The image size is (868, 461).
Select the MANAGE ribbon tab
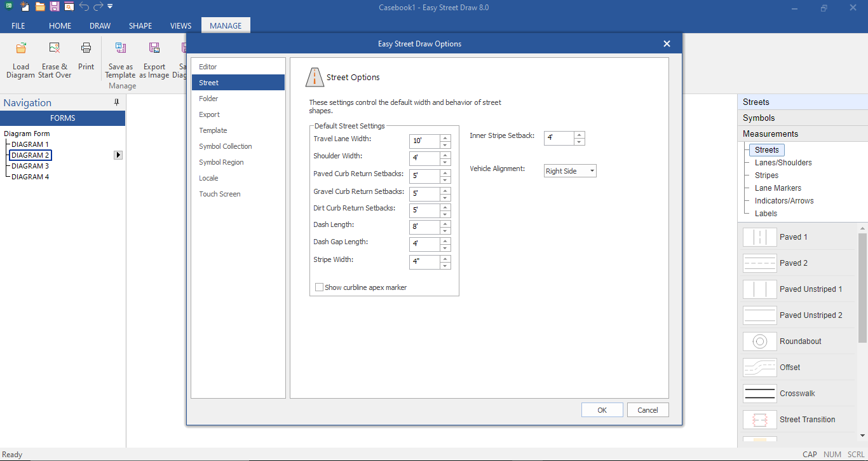click(226, 26)
